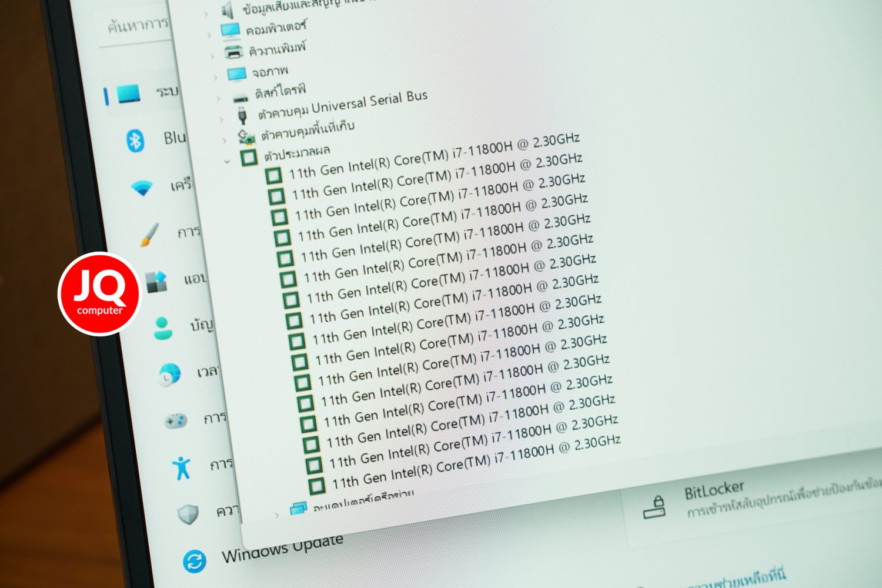Open Windows Update via the sync arrows icon

coord(194,562)
